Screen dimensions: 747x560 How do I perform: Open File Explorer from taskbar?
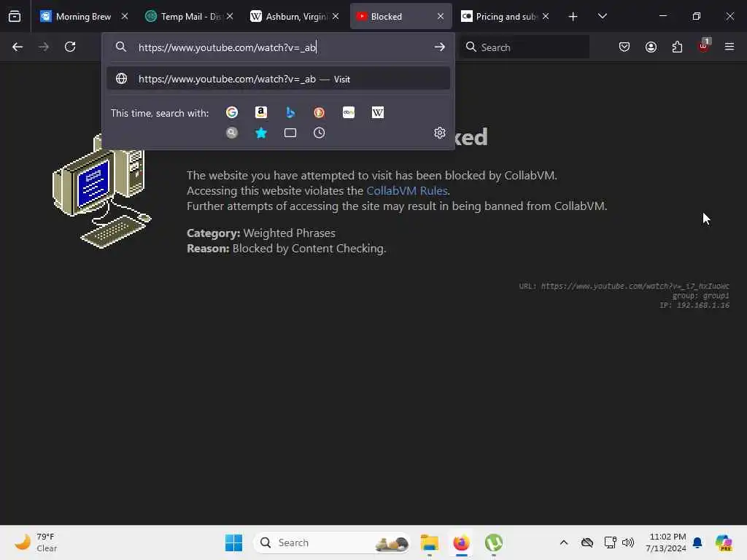tap(429, 542)
